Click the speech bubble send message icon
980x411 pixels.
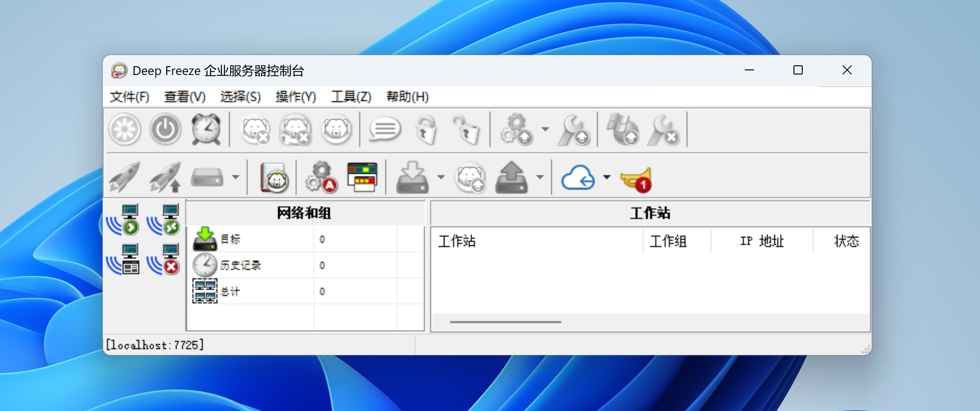(x=385, y=129)
